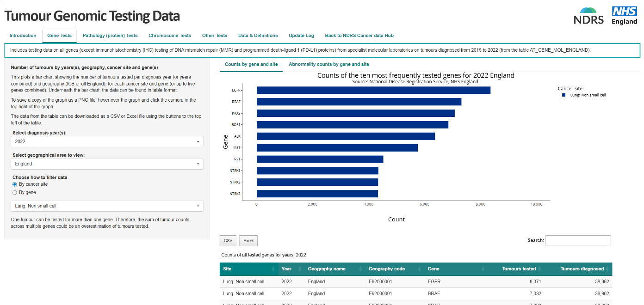Viewport: 644px width, 305px height.
Task: Toggle Lung: Non small cell legend swatch
Action: click(x=563, y=95)
